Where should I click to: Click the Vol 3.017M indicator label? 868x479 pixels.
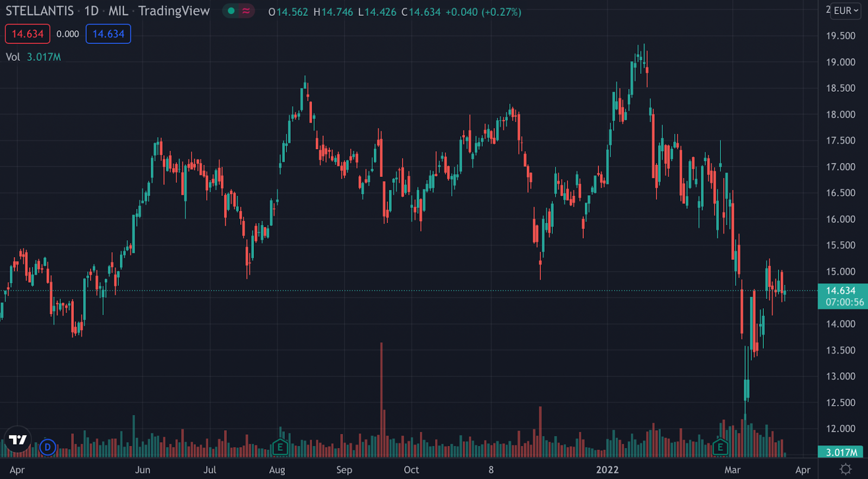pyautogui.click(x=33, y=57)
